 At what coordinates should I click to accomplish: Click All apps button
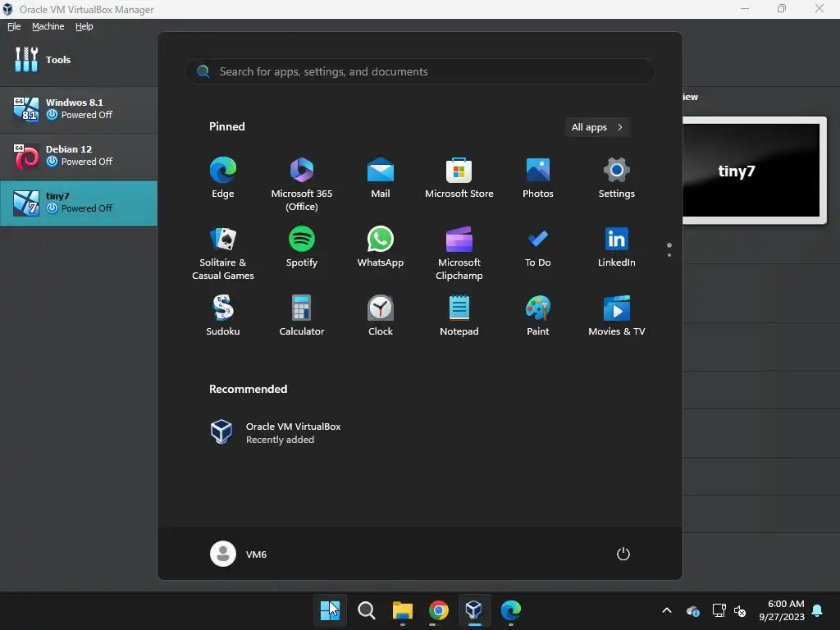coord(597,127)
